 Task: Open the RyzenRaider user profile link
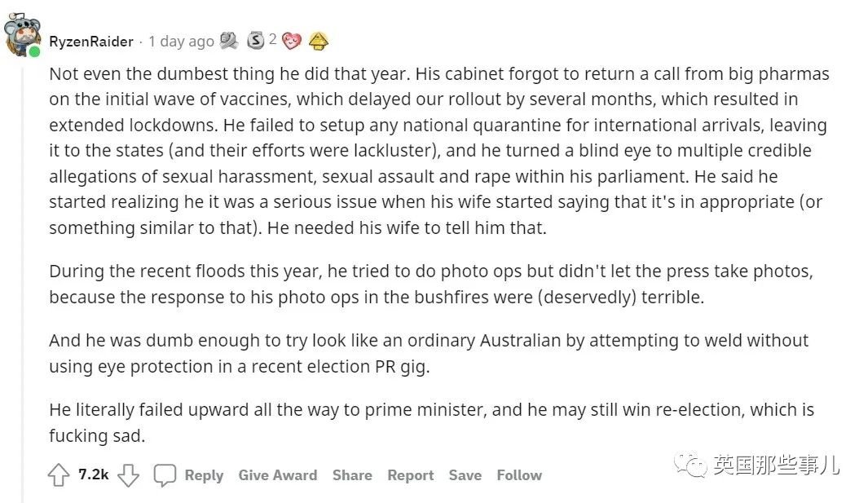pyautogui.click(x=91, y=42)
